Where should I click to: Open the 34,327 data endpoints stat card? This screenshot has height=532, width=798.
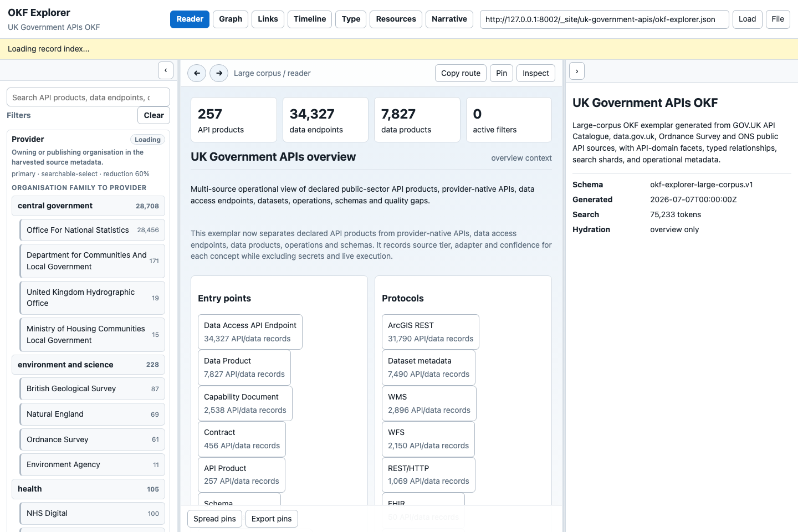pos(325,120)
